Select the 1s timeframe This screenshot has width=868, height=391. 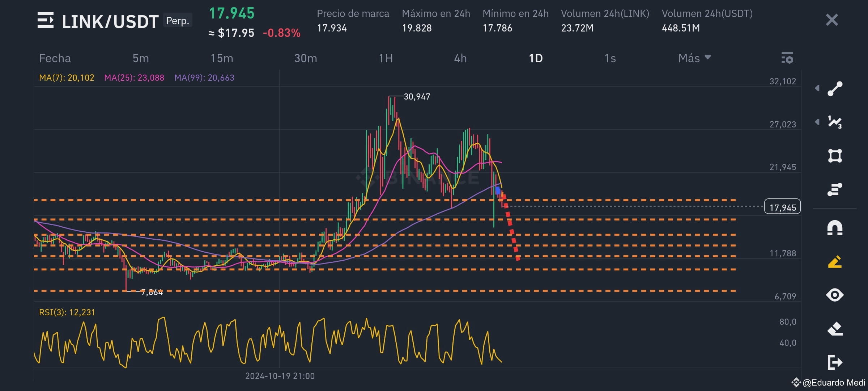610,58
